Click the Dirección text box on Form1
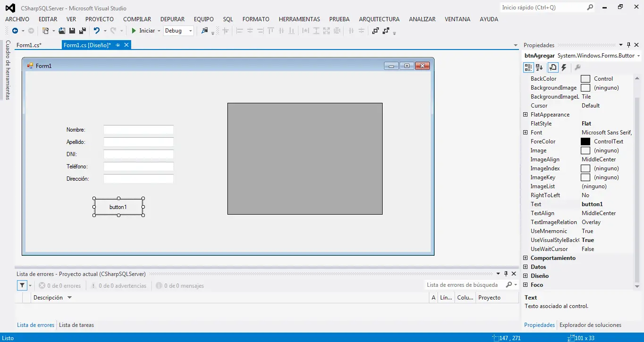Screen dimensions: 644x342 (139, 179)
